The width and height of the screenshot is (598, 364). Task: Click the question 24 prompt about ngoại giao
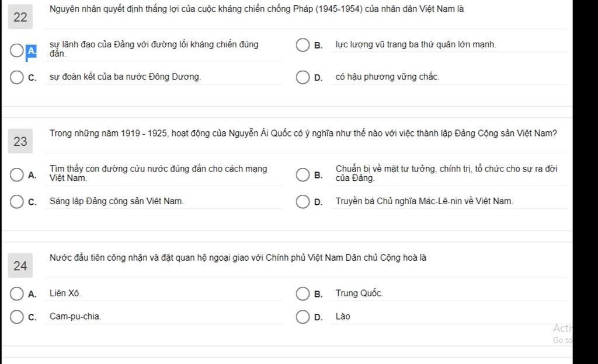(x=238, y=258)
